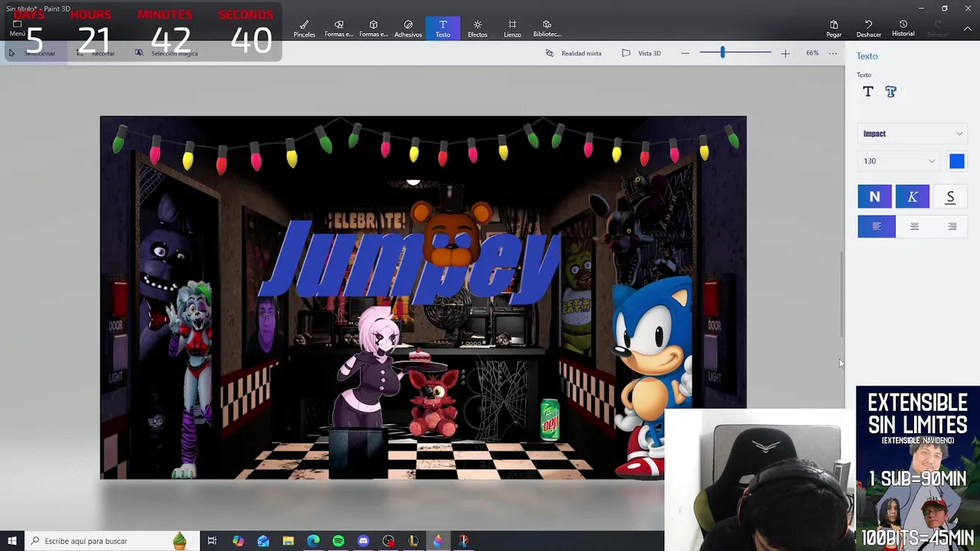Open the font size 130 dropdown
The image size is (980, 551).
coord(900,161)
